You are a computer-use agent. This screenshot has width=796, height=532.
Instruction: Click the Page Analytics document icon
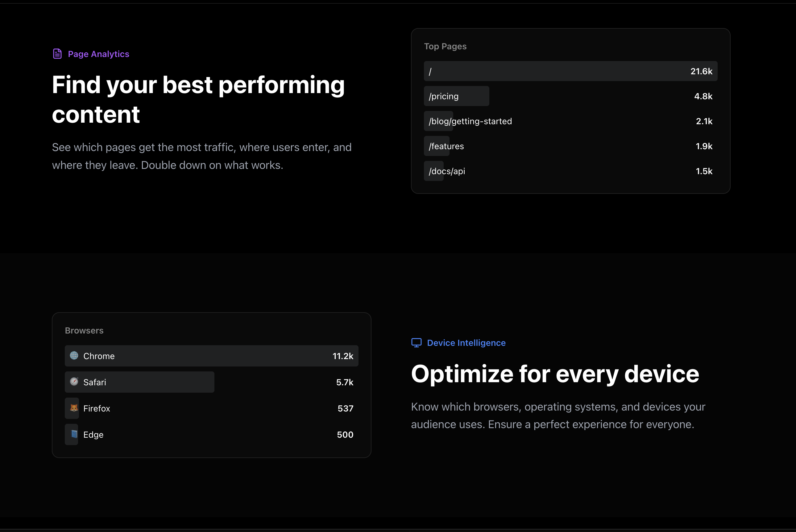pyautogui.click(x=57, y=54)
